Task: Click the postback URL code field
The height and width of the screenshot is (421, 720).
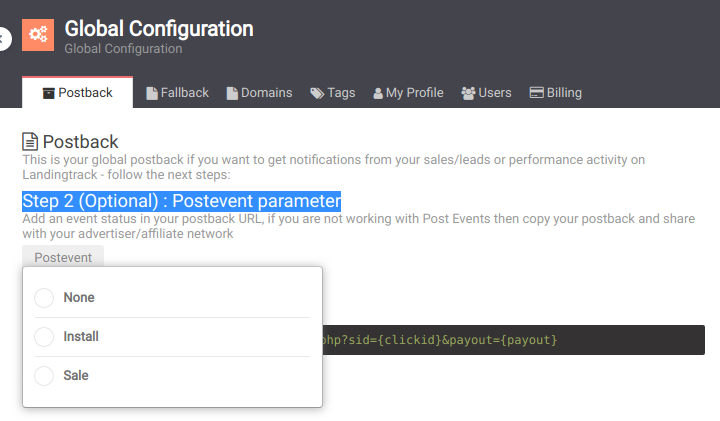Action: pyautogui.click(x=512, y=340)
